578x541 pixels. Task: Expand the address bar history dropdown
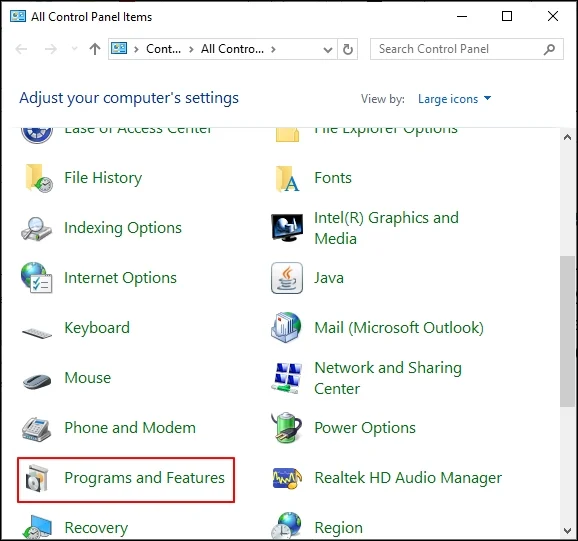[328, 49]
